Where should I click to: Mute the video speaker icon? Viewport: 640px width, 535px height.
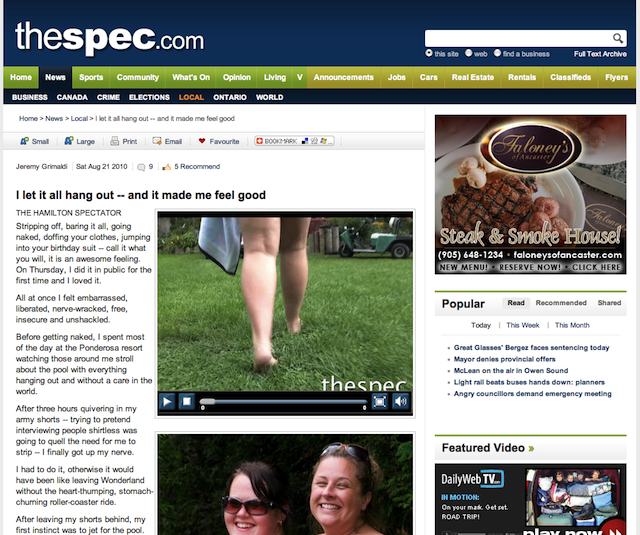pos(400,402)
